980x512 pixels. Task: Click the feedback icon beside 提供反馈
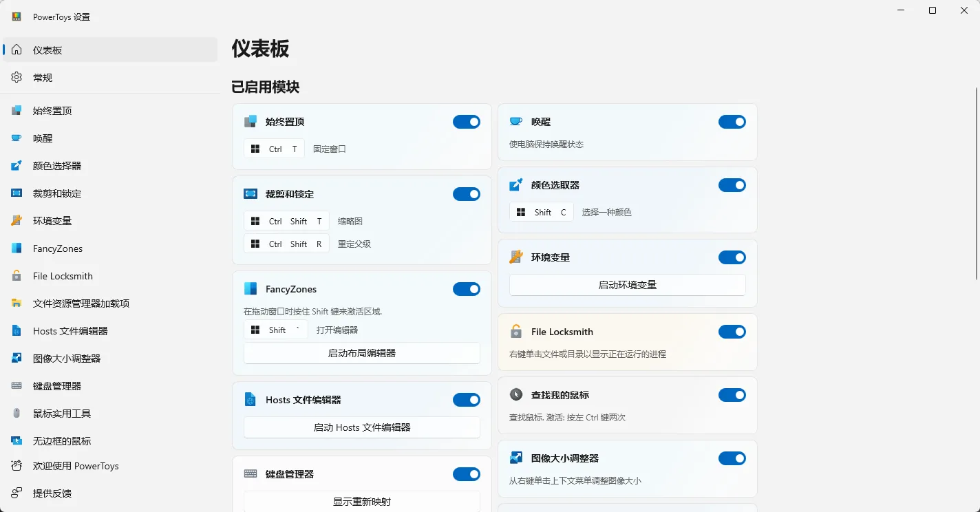point(17,493)
